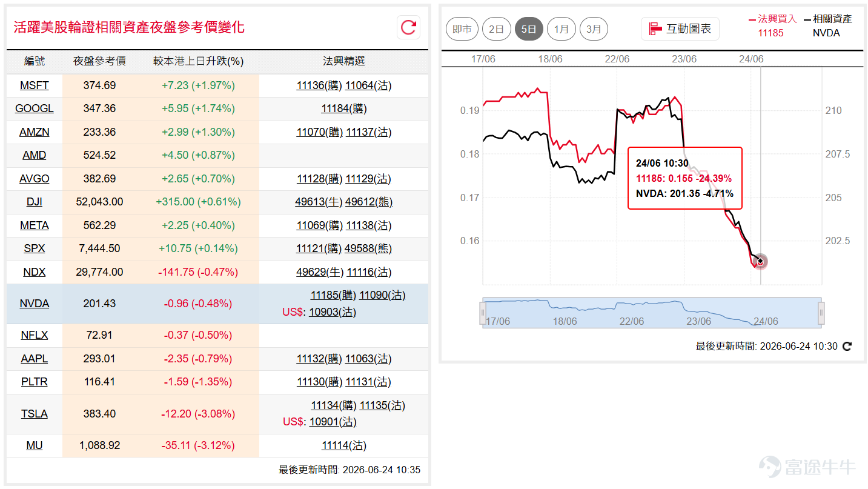Toggle the 法興買入 red legend series
This screenshot has height=489, width=868.
(x=772, y=19)
